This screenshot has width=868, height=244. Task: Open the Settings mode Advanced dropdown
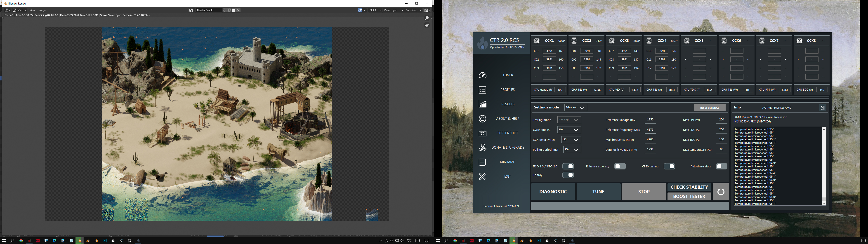point(576,108)
